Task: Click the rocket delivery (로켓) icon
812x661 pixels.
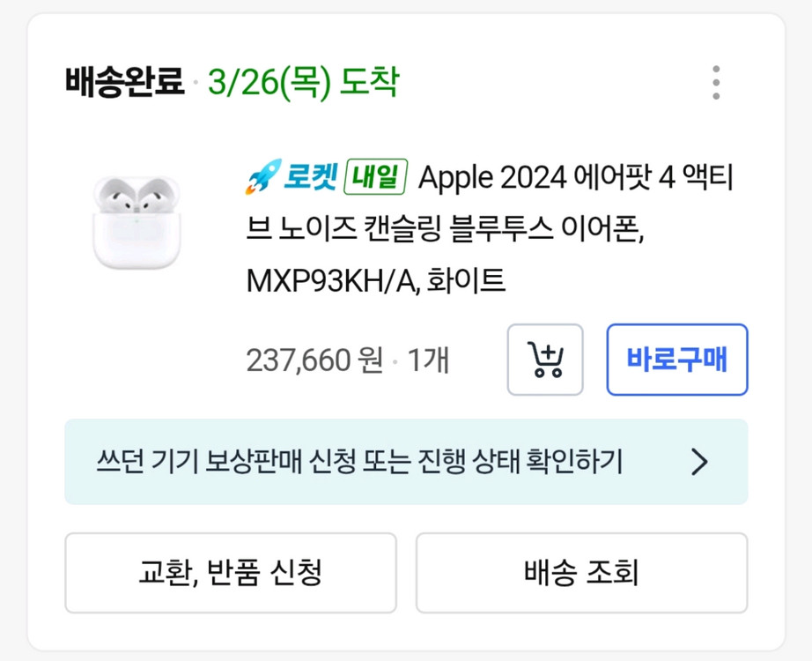Action: click(262, 175)
